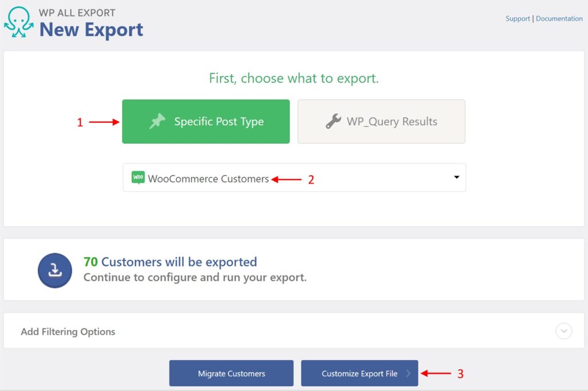Click the green Woo badge in the dropdown
Screen dimensions: 588x391
[138, 178]
